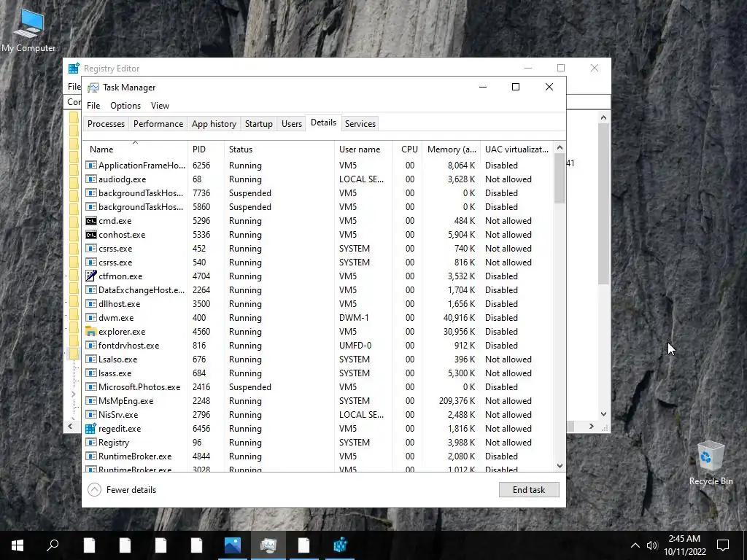Sort by UAC virtualization column header
This screenshot has width=747, height=560.
click(516, 149)
